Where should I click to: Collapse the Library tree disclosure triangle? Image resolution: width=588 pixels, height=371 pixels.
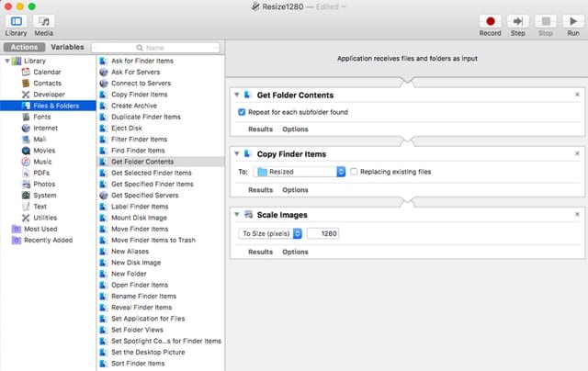6,61
